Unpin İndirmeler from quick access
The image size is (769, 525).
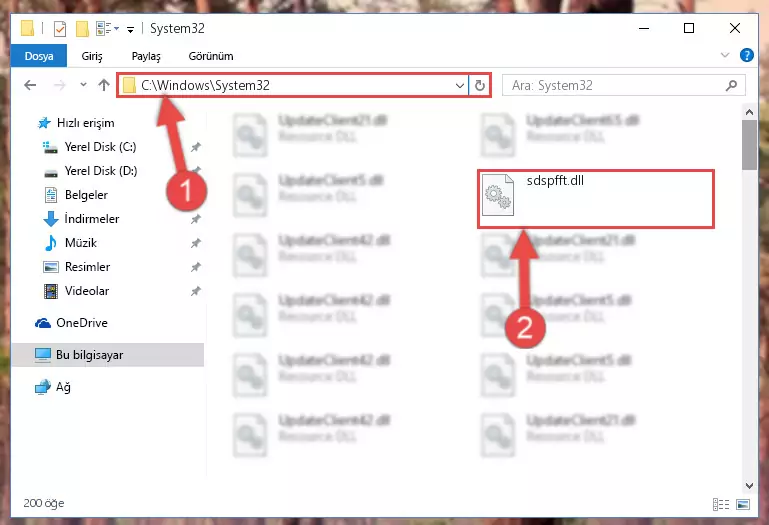[x=196, y=219]
